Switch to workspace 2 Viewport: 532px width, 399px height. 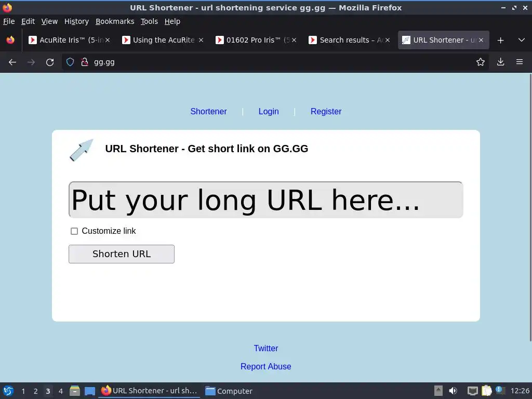click(36, 391)
